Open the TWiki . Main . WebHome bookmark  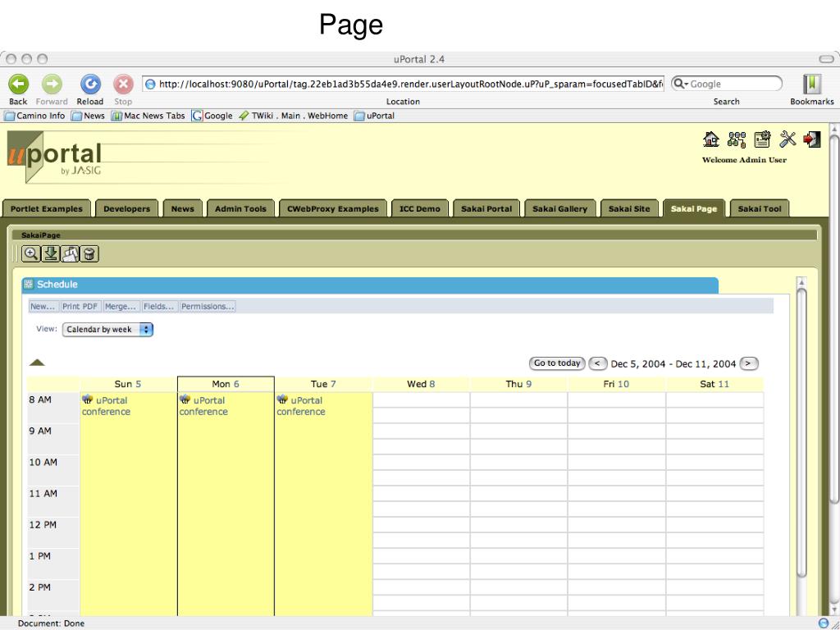point(294,116)
